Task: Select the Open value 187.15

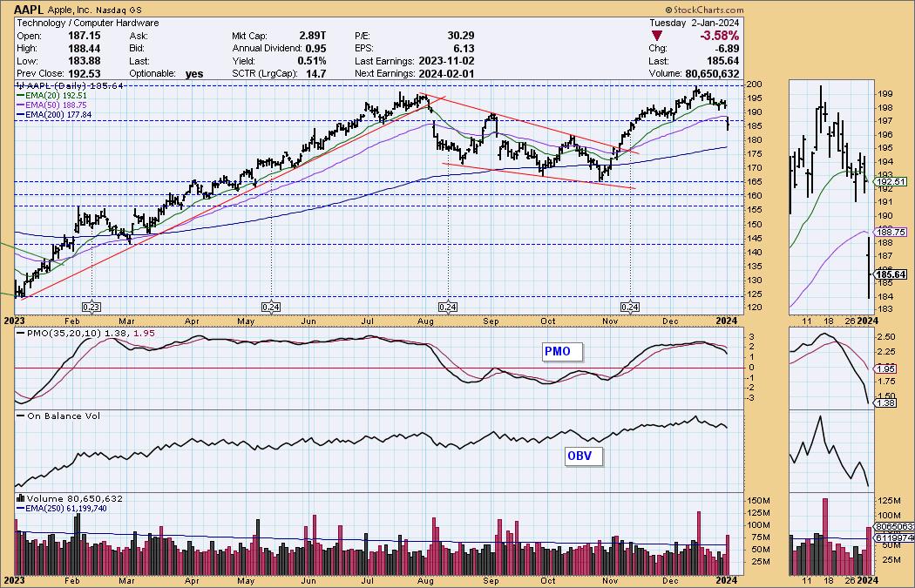Action: pos(85,36)
